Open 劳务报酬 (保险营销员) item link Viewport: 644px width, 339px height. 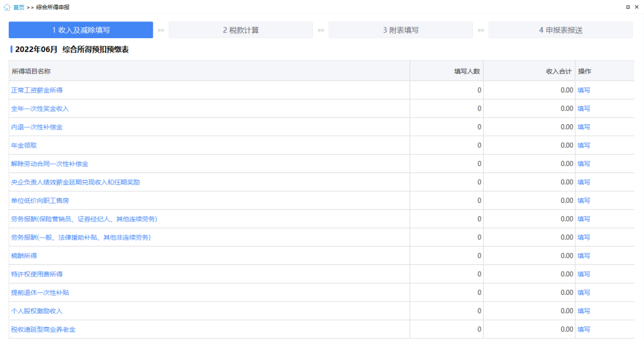84,219
